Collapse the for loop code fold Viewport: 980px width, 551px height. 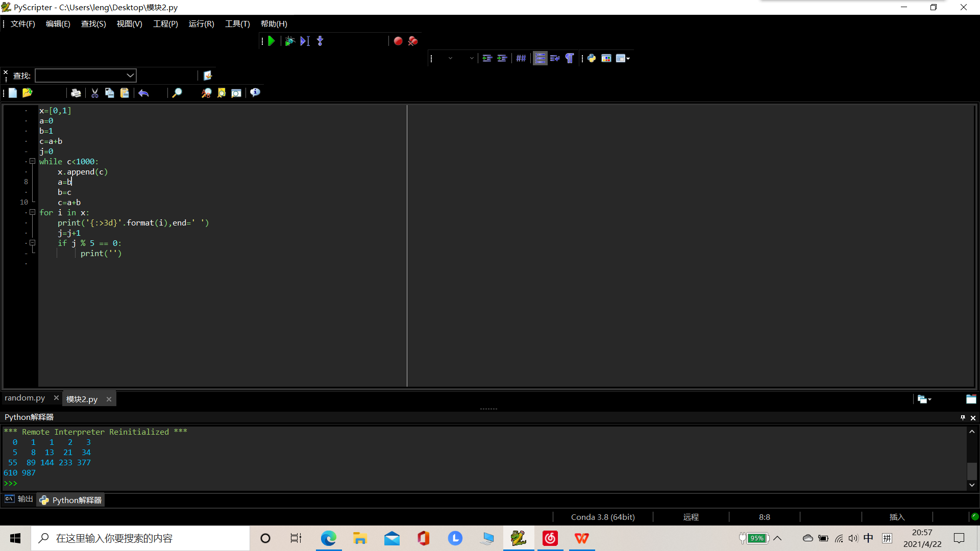pos(32,212)
